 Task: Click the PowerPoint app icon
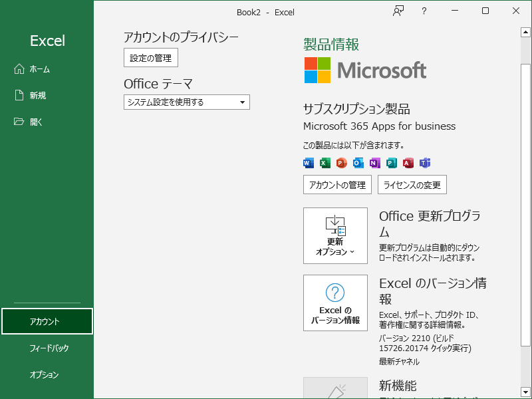pos(342,163)
